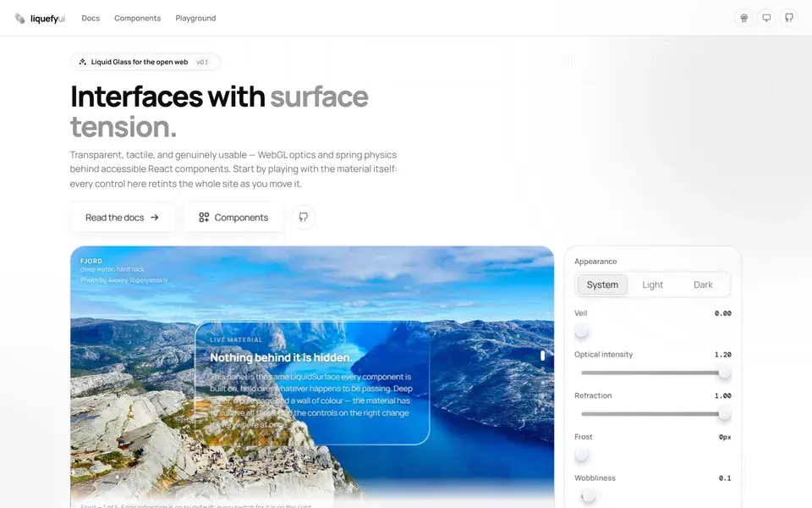812x508 pixels.
Task: Open the liquefyui logo home link
Action: (x=40, y=19)
